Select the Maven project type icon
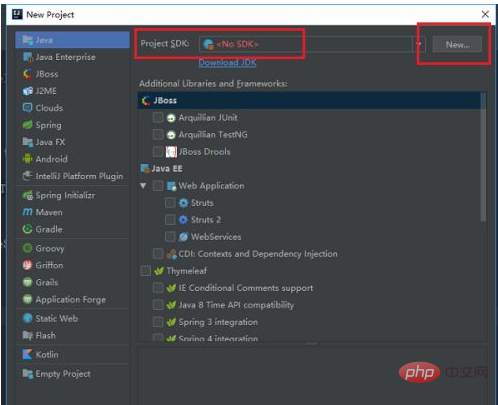498x405 pixels. point(27,212)
